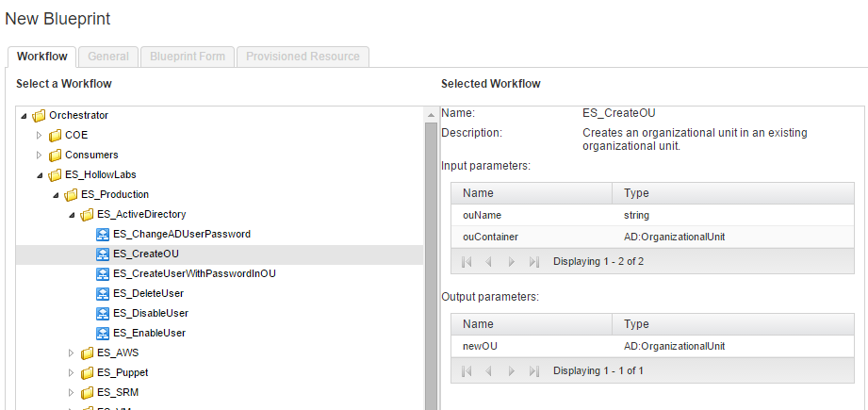Collapse the ES_Production folder arrow

(x=56, y=194)
